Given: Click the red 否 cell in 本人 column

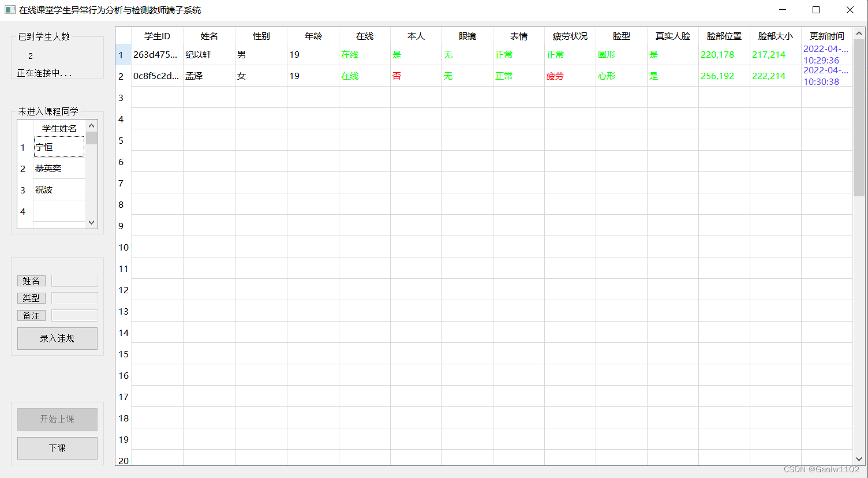Looking at the screenshot, I should pyautogui.click(x=416, y=76).
